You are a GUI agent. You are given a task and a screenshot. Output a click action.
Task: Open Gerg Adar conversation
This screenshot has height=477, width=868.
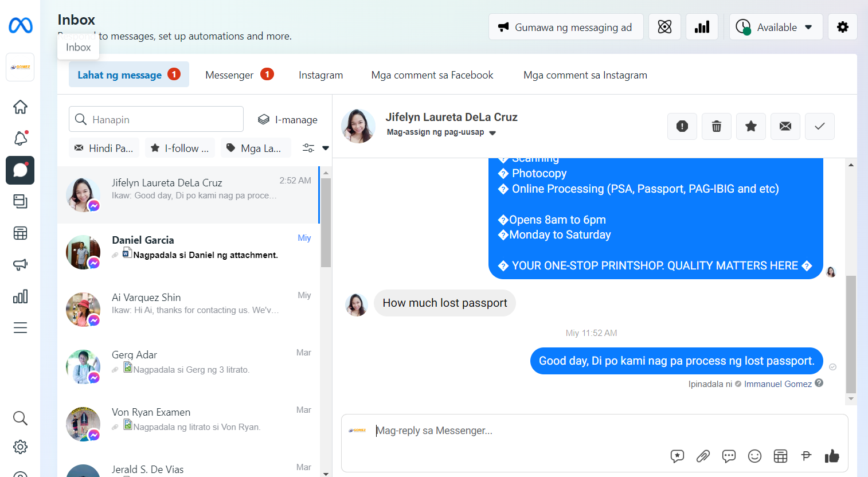189,367
